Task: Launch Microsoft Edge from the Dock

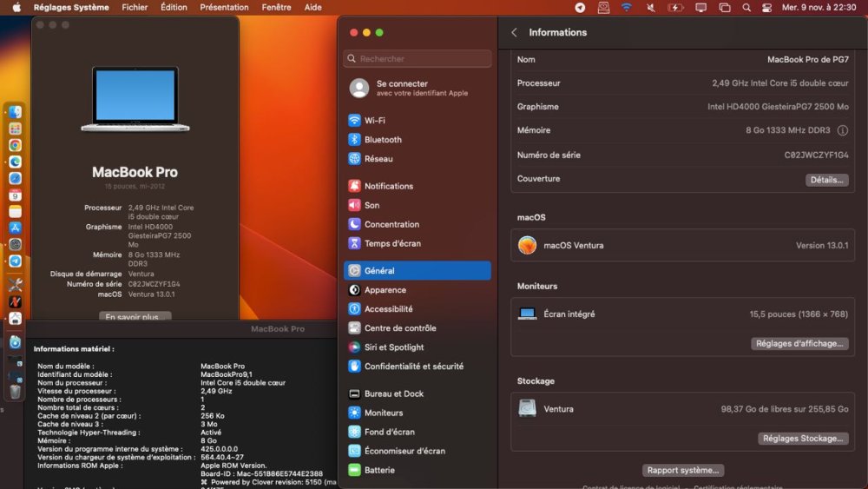Action: pos(15,162)
